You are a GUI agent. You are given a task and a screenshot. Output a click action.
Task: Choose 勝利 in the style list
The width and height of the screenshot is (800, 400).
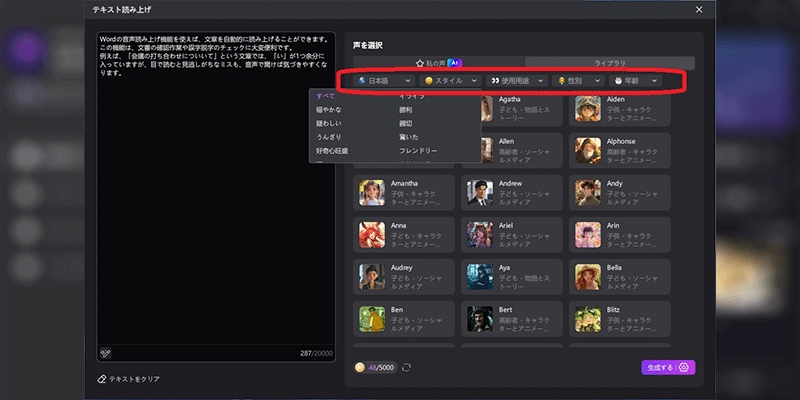(406, 110)
